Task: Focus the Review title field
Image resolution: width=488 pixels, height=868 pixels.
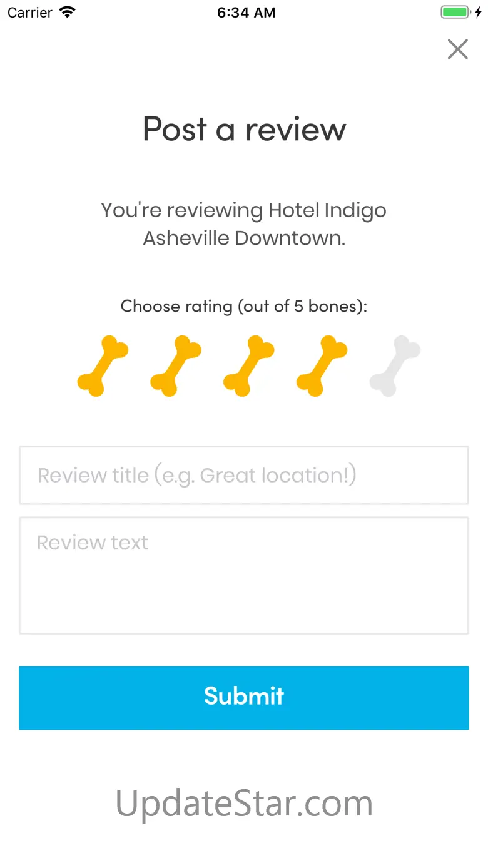Action: tap(244, 475)
